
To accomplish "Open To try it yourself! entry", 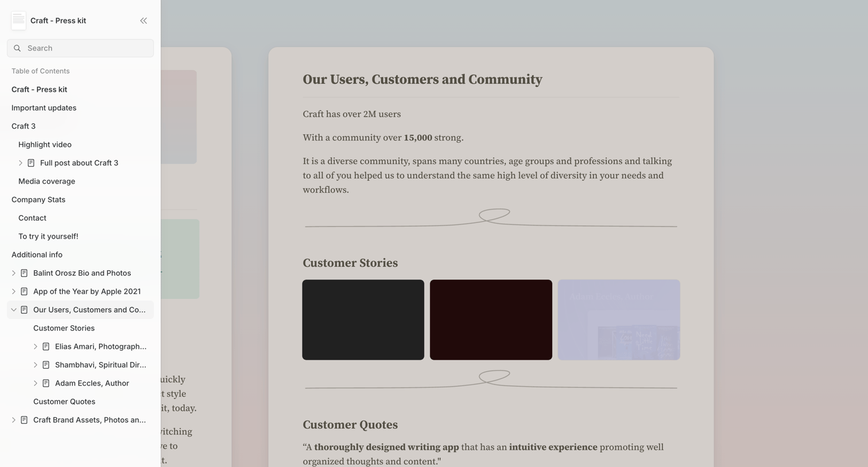I will tap(48, 236).
